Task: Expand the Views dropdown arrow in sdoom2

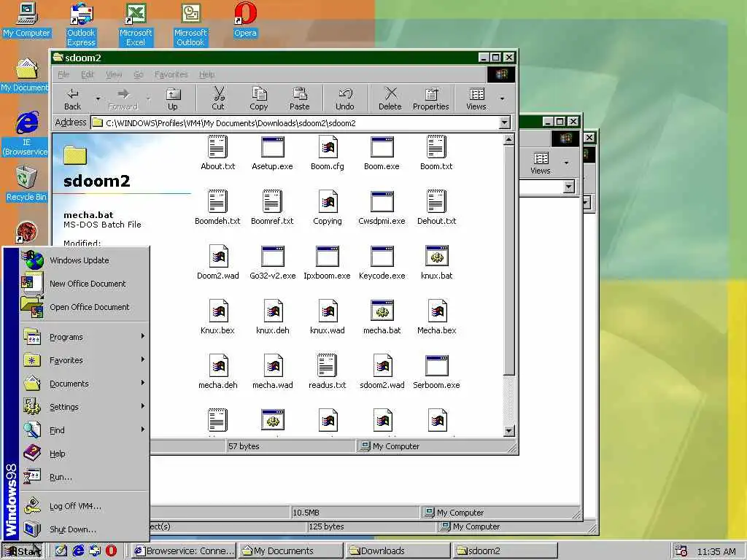Action: [502, 98]
